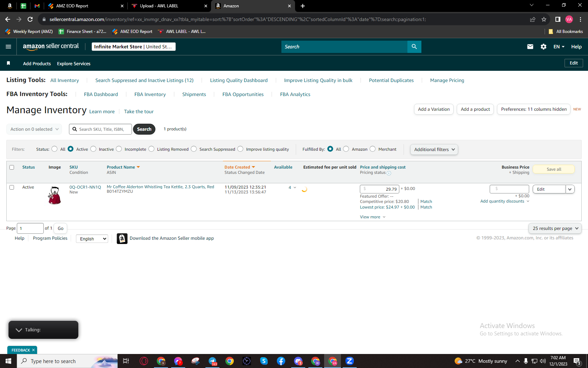
Task: Open Skype from the taskbar
Action: [x=264, y=361]
